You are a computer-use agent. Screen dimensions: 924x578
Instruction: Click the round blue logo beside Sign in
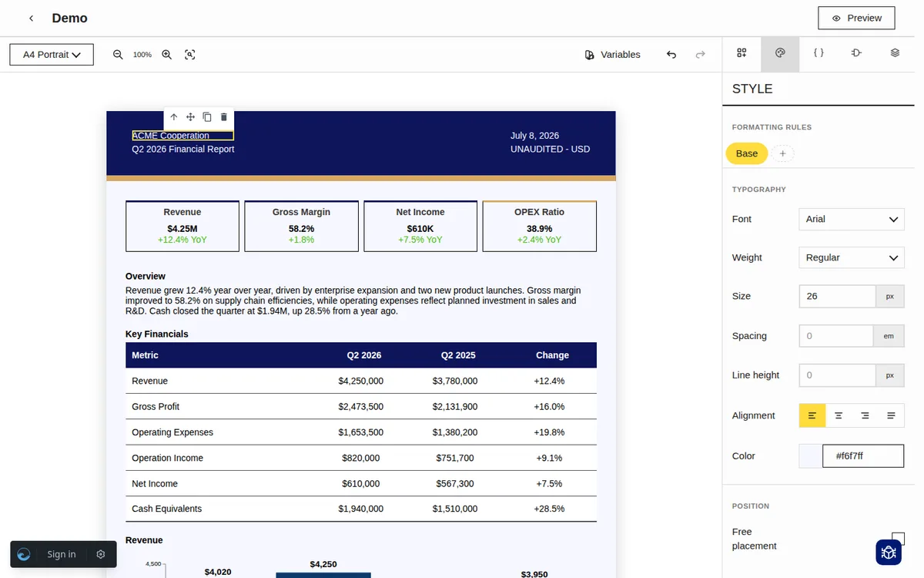coord(24,554)
